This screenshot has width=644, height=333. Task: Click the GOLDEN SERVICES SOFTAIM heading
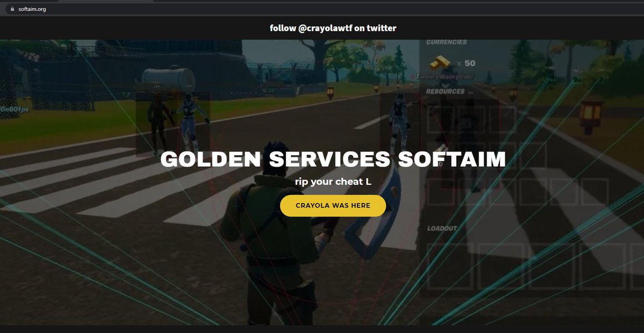[x=333, y=160]
